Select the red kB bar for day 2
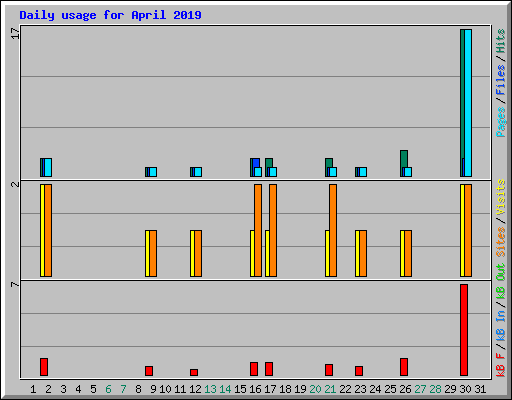 [x=44, y=367]
